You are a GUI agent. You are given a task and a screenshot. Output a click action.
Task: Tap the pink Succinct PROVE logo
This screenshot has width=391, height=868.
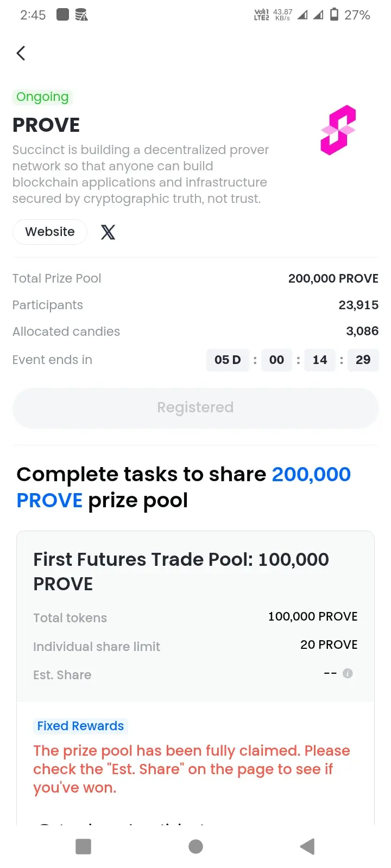[338, 130]
